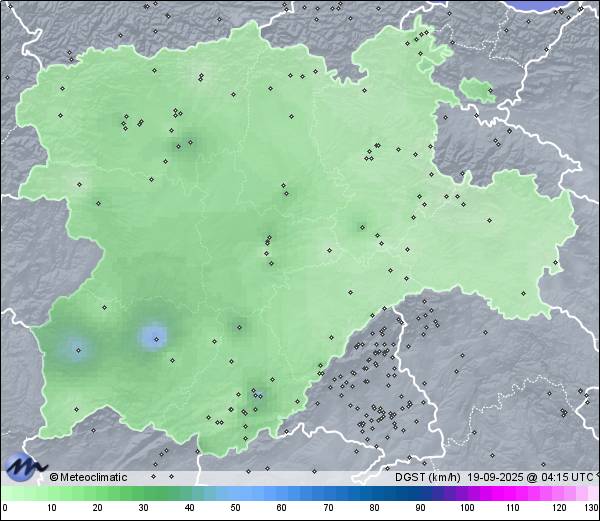
Task: Click the 40 label on the legend
Action: pyautogui.click(x=189, y=508)
